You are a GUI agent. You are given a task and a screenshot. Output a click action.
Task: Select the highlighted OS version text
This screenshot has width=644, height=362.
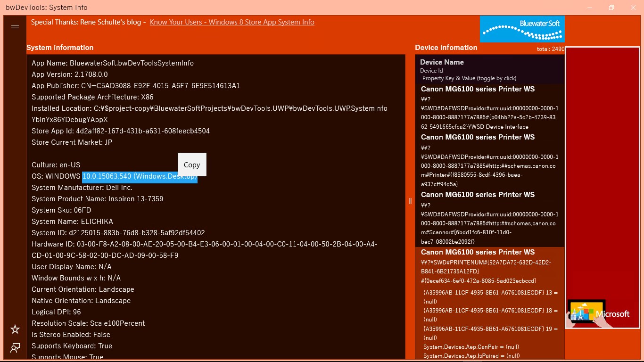click(140, 176)
